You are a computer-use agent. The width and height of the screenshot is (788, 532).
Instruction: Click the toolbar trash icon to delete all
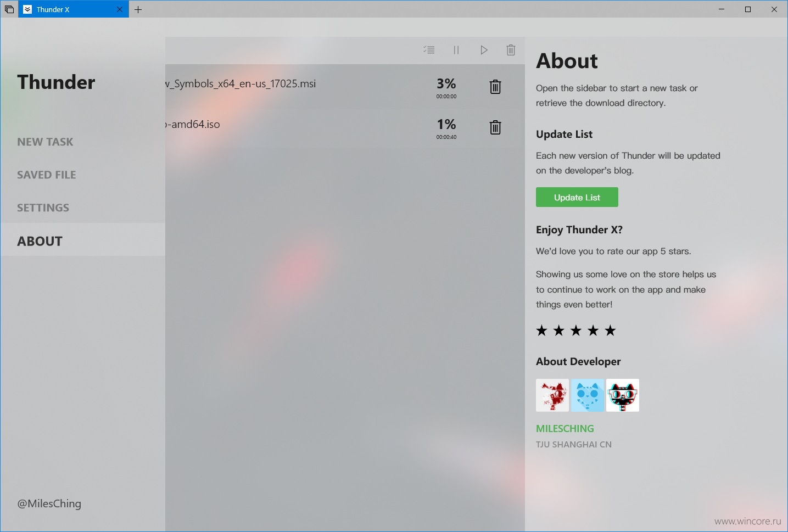(511, 50)
